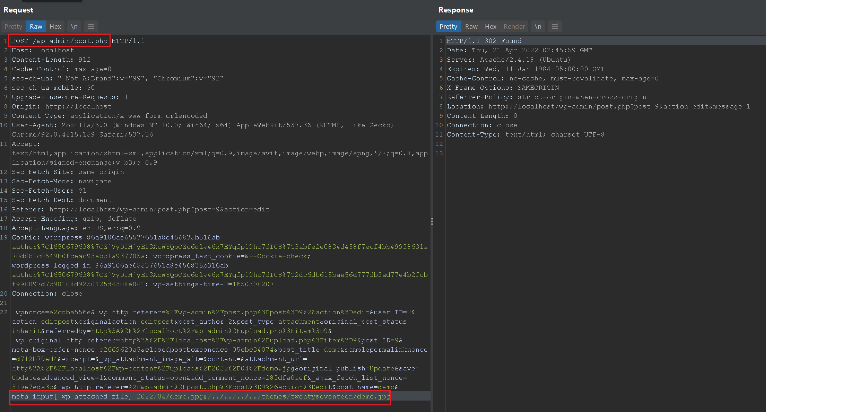Toggle non-printable characters in Response panel
Viewport: 868px width, 412px height.
tap(538, 26)
